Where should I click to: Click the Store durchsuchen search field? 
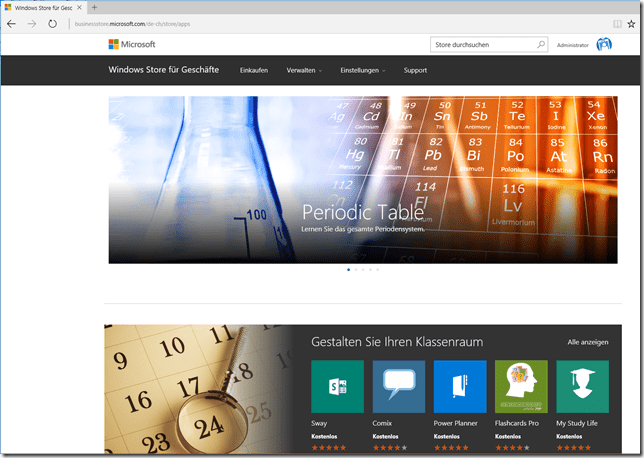482,45
